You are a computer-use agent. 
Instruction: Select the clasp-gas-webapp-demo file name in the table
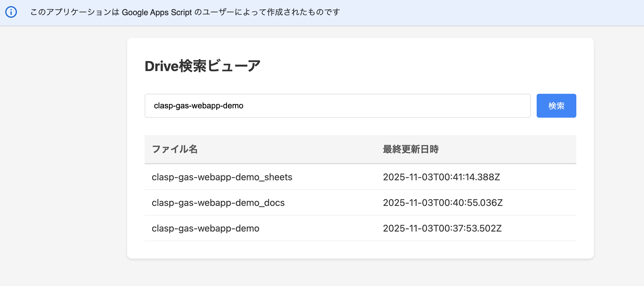tap(205, 228)
